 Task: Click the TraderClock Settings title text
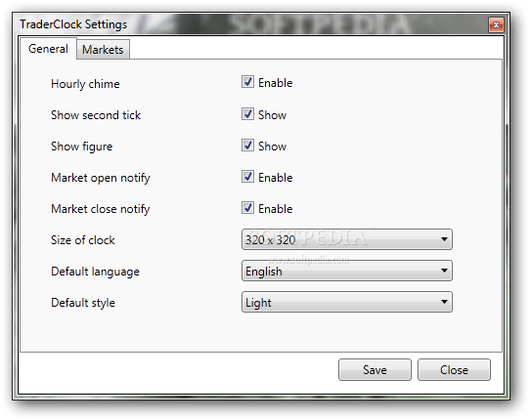tap(73, 24)
